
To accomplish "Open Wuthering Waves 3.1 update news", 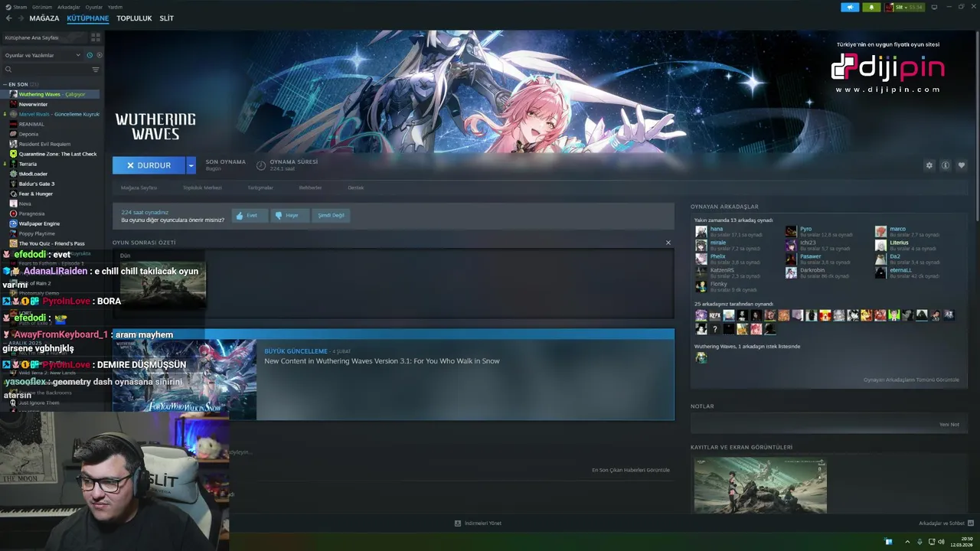I will pyautogui.click(x=393, y=375).
